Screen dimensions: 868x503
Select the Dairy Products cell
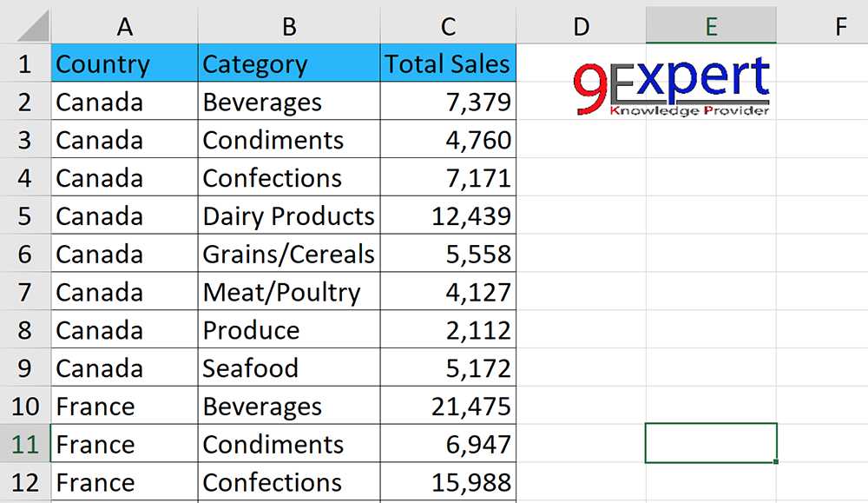289,215
